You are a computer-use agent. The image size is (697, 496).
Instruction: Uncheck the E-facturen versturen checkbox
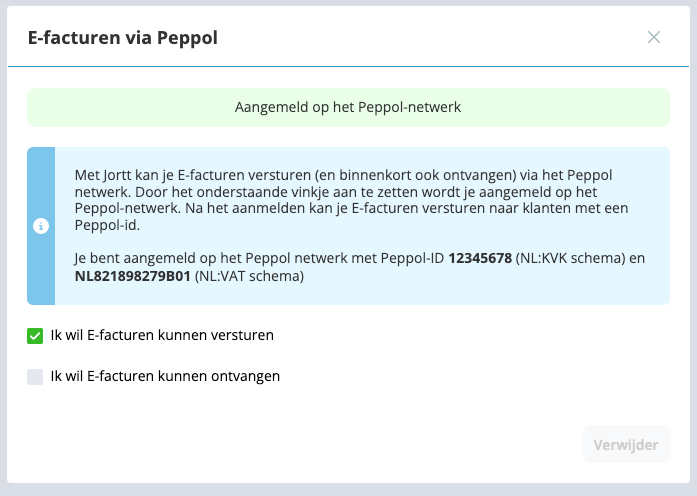tap(35, 336)
